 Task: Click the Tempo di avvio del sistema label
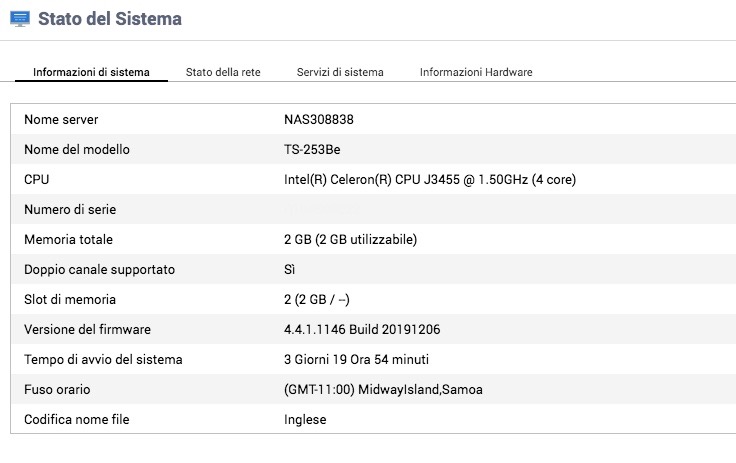103,360
